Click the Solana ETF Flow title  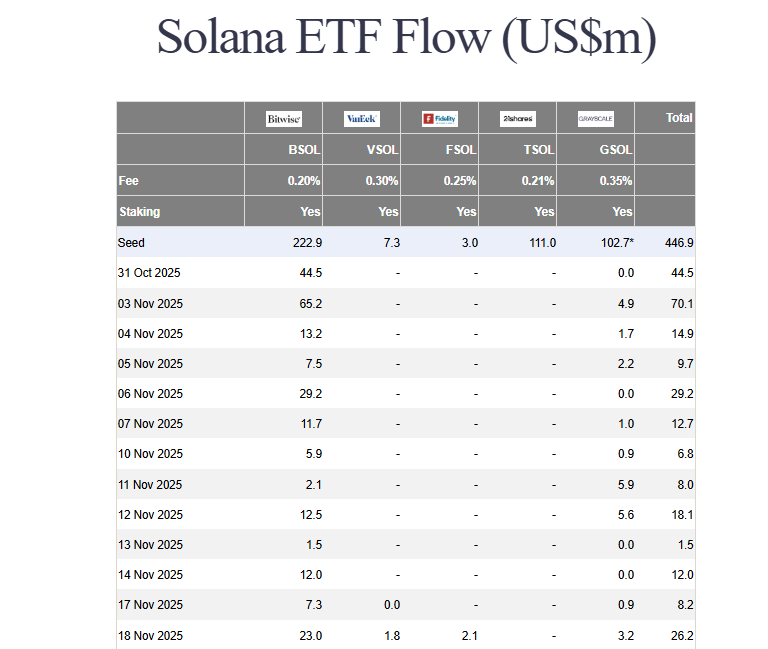click(x=406, y=38)
